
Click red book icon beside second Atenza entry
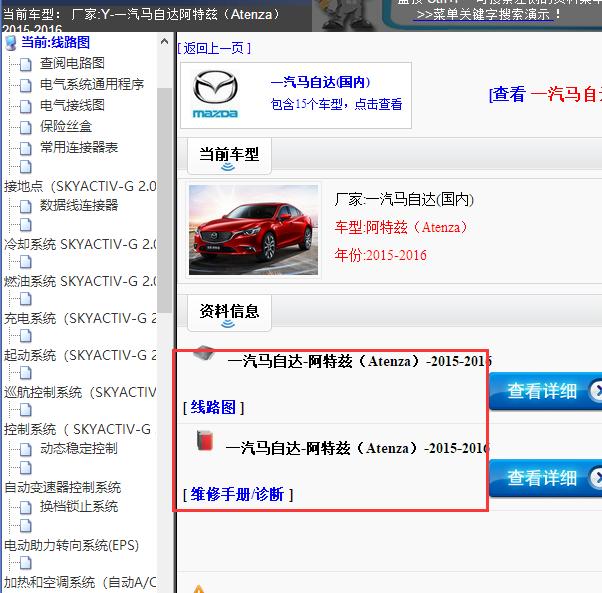[205, 440]
